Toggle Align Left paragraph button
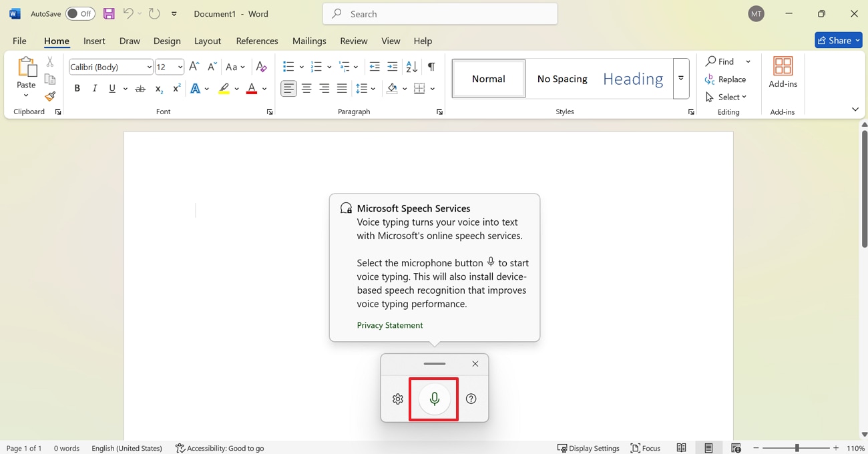Viewport: 868px width, 454px height. (x=288, y=88)
